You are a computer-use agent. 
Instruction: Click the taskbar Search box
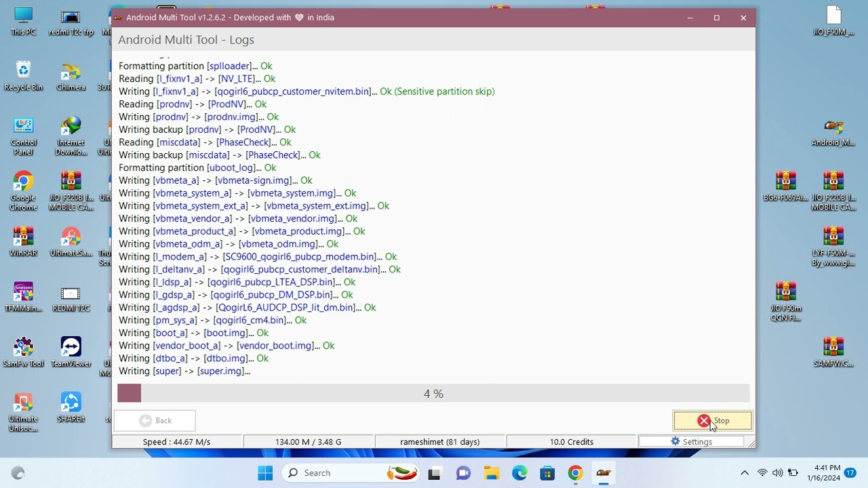click(349, 473)
